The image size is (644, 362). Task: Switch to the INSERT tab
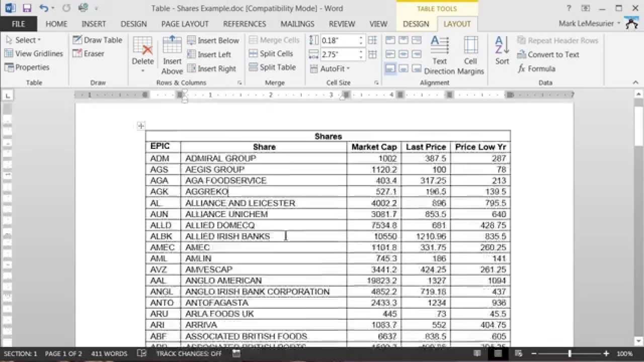coord(94,24)
